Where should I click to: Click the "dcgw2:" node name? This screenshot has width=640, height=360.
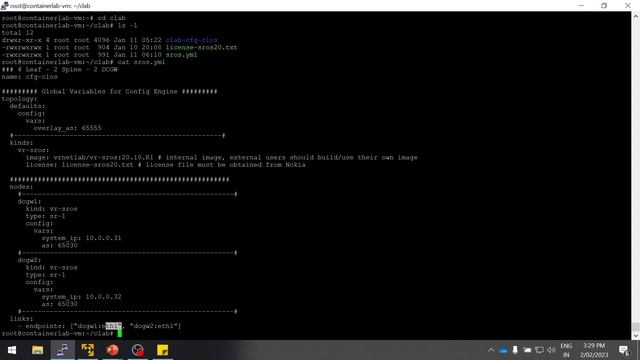pos(29,260)
